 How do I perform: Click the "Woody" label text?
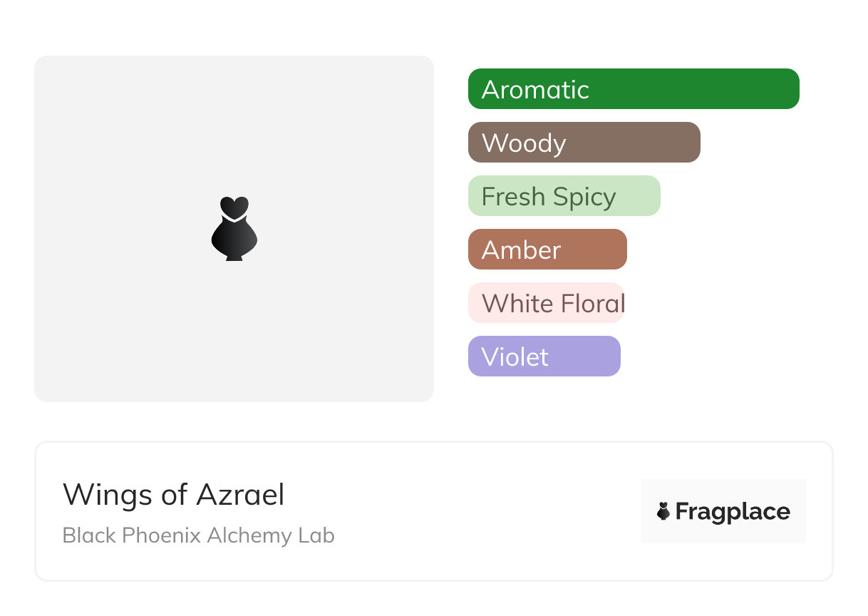click(x=524, y=143)
